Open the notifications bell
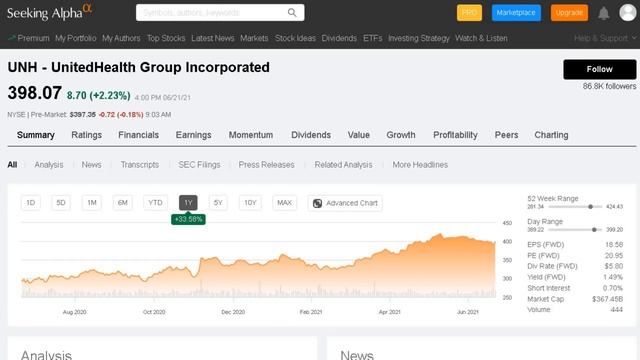The image size is (640, 360). 604,13
